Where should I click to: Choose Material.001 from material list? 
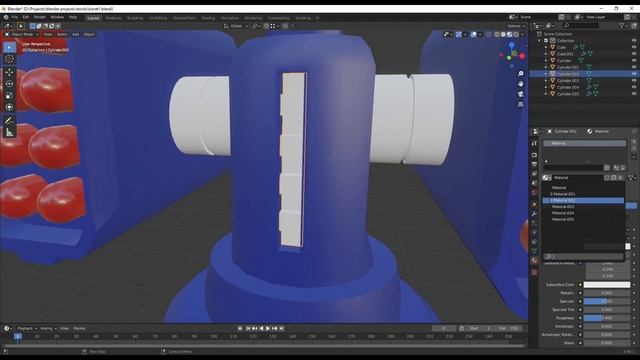pyautogui.click(x=583, y=194)
